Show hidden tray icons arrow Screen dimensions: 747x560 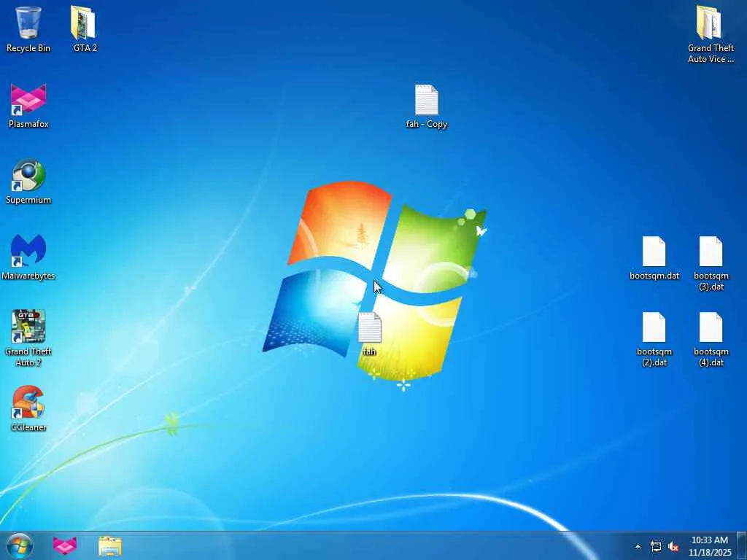tap(638, 547)
